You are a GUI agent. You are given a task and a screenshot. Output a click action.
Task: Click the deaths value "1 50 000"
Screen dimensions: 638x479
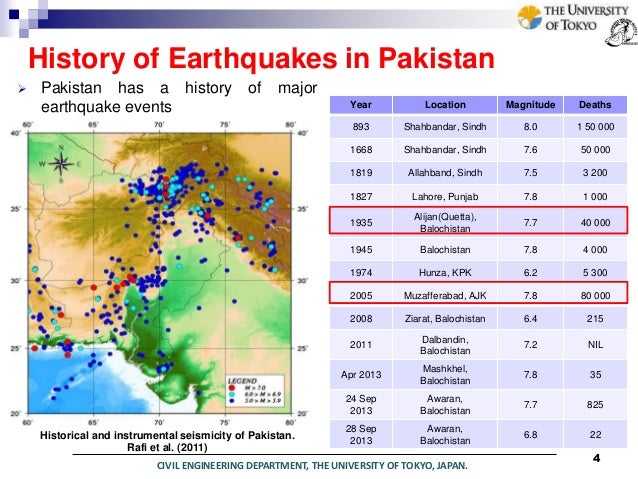pyautogui.click(x=595, y=127)
